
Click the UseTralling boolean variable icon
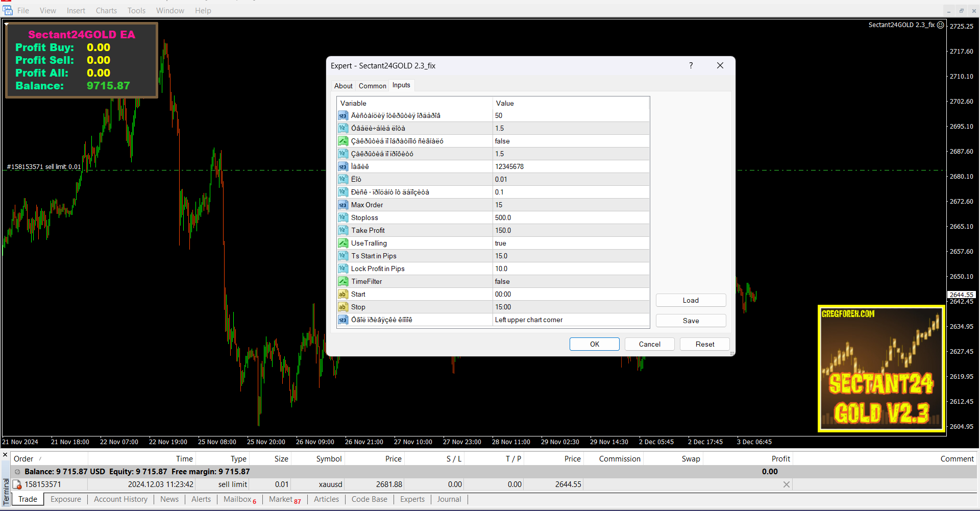tap(342, 243)
